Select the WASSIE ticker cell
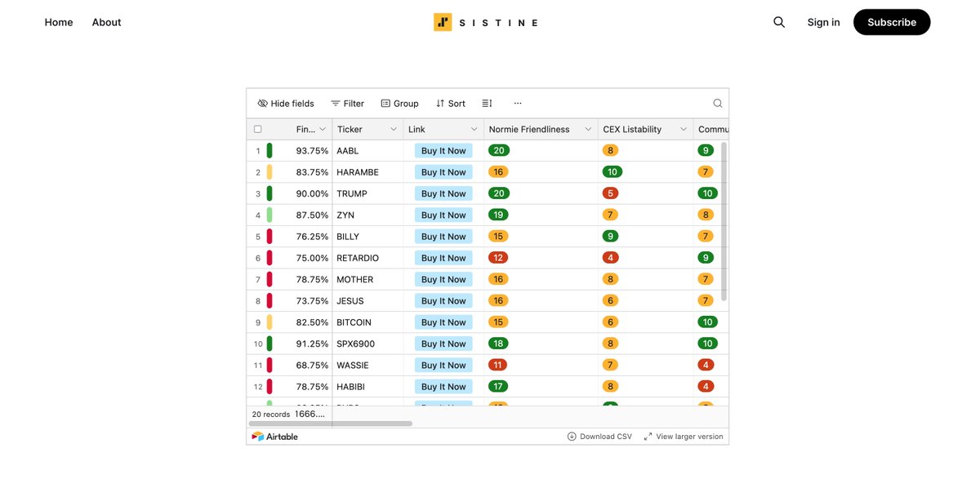This screenshot has width=980, height=488. [x=367, y=366]
